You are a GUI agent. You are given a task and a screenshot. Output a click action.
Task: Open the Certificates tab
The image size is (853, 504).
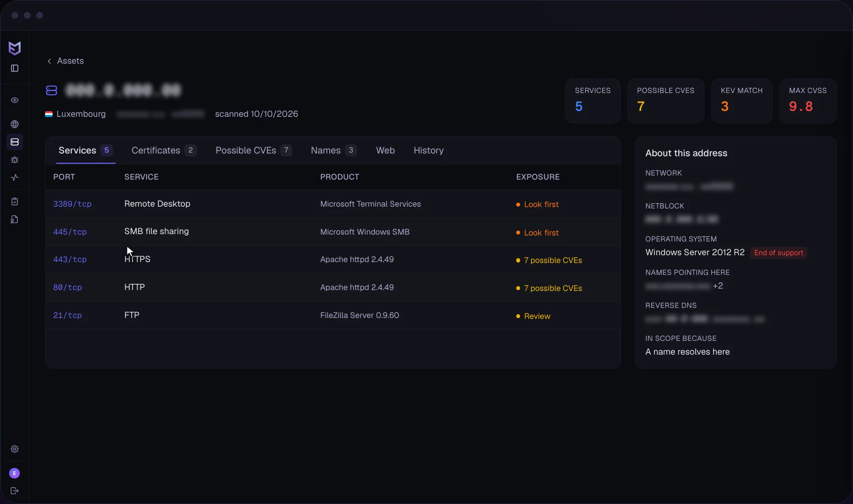[164, 150]
